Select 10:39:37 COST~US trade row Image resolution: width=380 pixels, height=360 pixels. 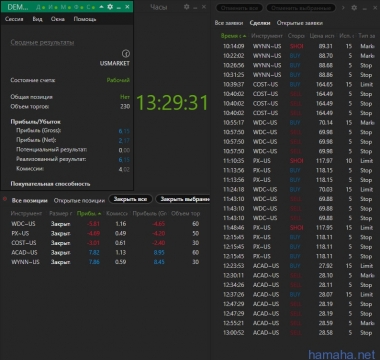point(299,84)
